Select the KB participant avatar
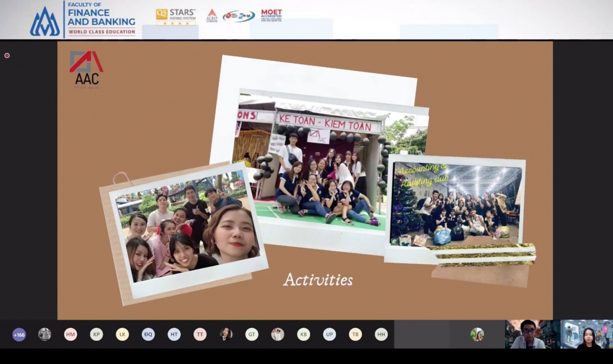 pos(303,334)
